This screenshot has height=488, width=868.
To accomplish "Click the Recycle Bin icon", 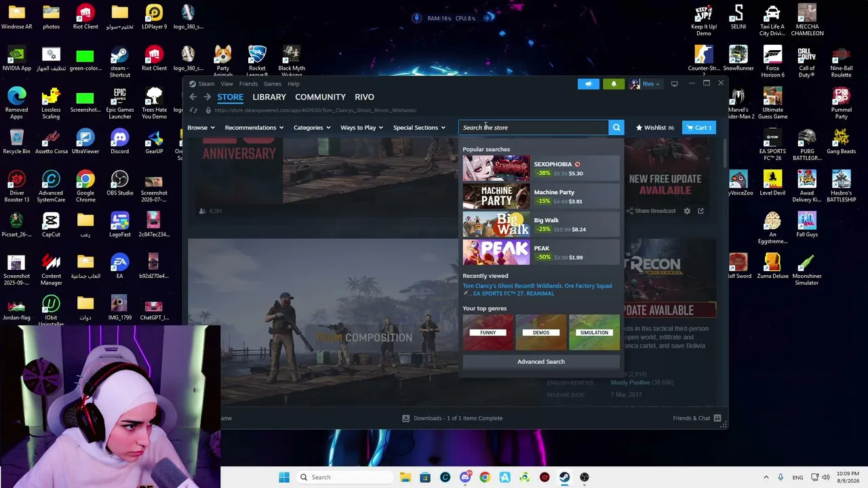I will 16,142.
